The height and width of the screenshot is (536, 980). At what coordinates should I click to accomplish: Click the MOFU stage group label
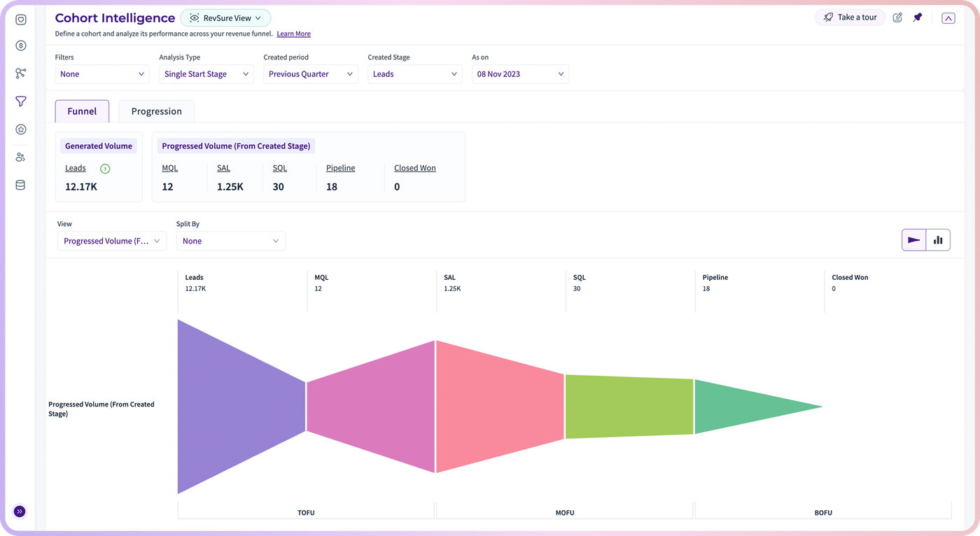coord(565,512)
